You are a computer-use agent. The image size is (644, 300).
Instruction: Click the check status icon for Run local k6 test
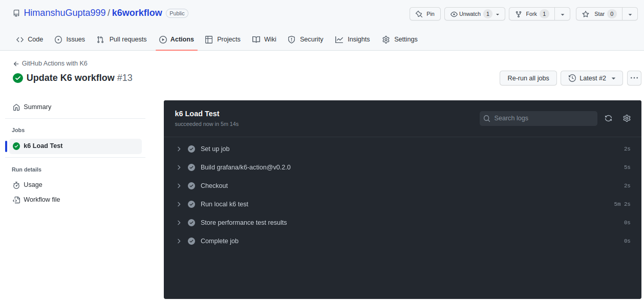(191, 204)
